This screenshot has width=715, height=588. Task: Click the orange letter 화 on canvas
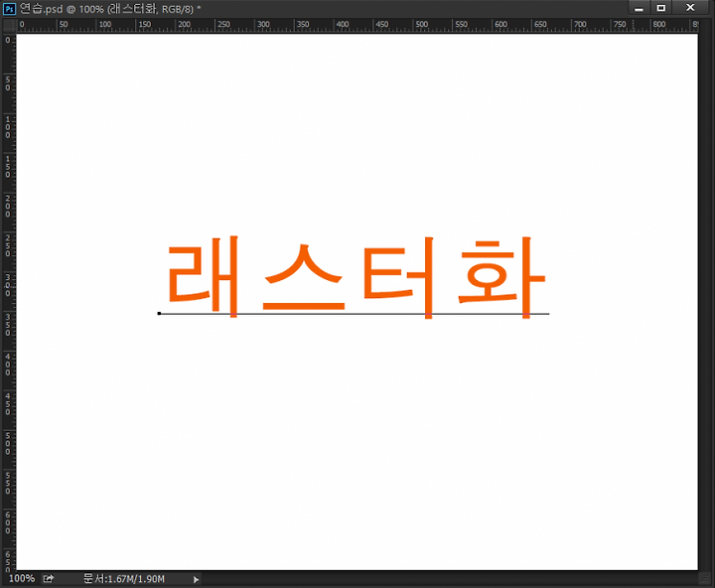point(501,277)
